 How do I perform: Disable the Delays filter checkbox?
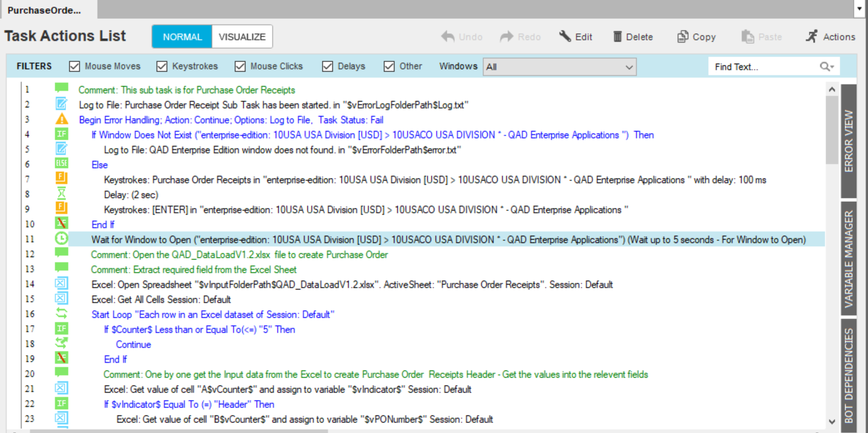(x=328, y=67)
